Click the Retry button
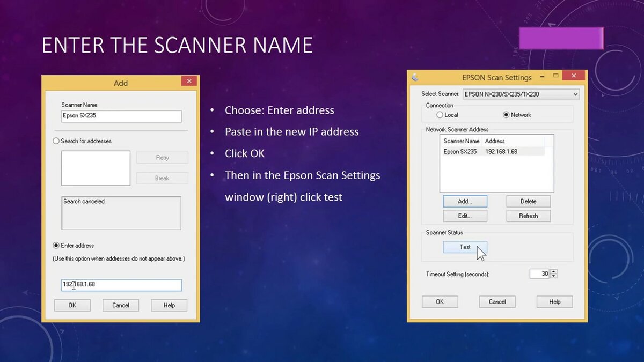Viewport: 644px width, 362px height. click(162, 158)
